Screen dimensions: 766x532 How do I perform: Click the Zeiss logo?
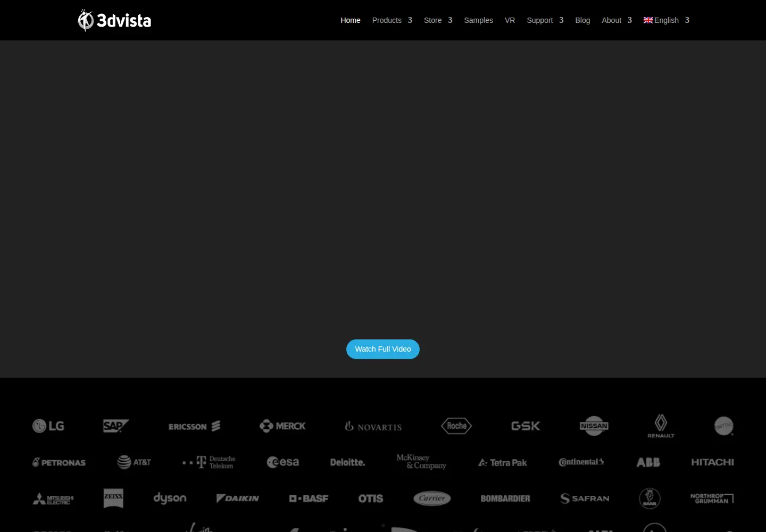coord(113,498)
